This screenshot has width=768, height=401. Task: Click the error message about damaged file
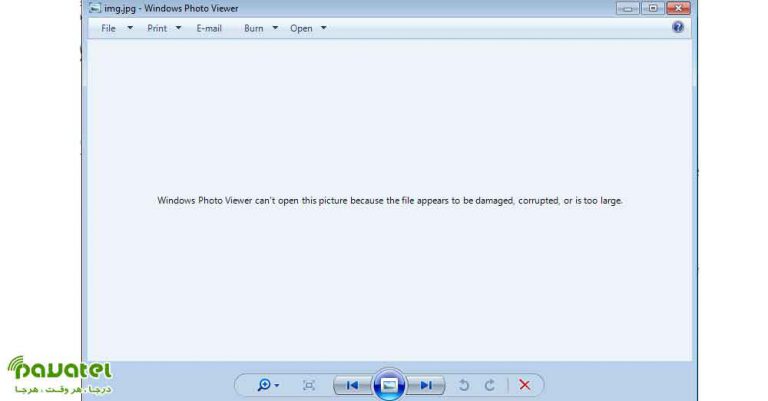coord(390,200)
